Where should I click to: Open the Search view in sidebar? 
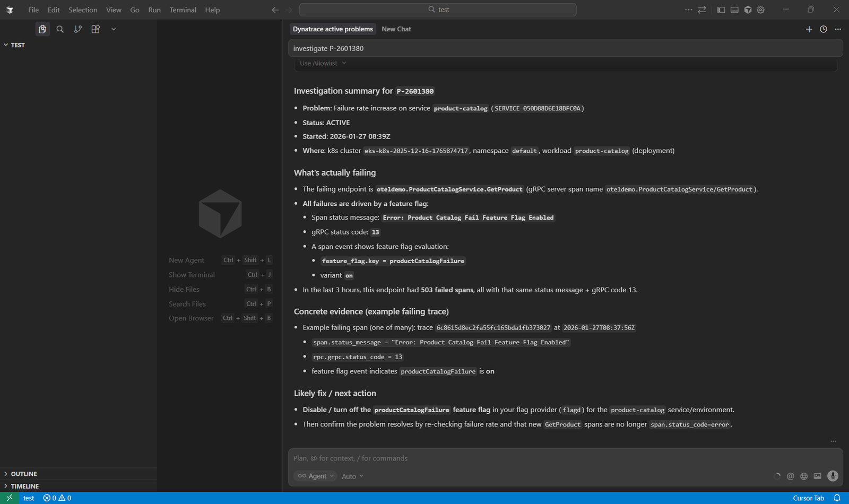pos(60,29)
